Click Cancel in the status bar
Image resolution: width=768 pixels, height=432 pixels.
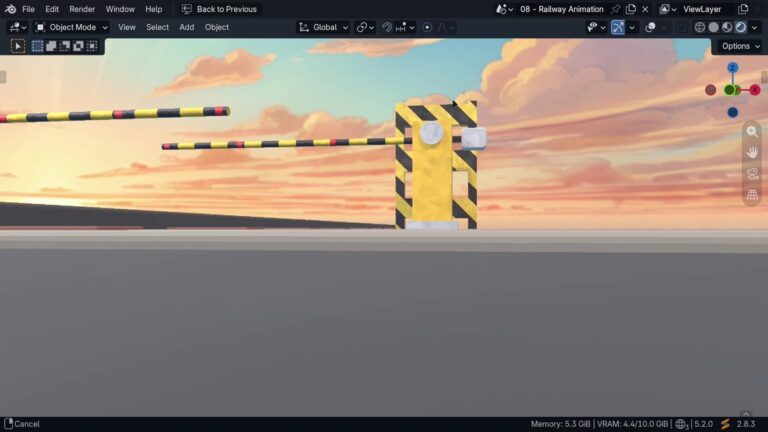pyautogui.click(x=26, y=424)
